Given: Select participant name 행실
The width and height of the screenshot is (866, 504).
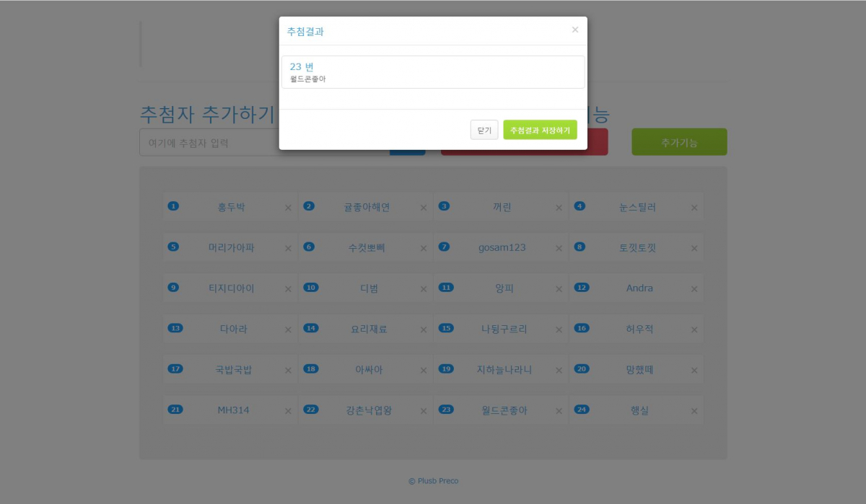Looking at the screenshot, I should (639, 410).
